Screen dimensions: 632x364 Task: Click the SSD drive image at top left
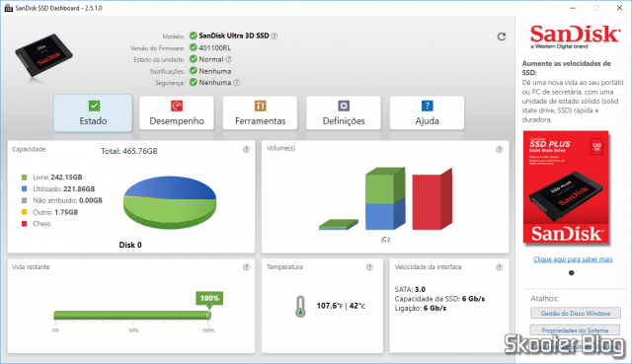click(43, 55)
